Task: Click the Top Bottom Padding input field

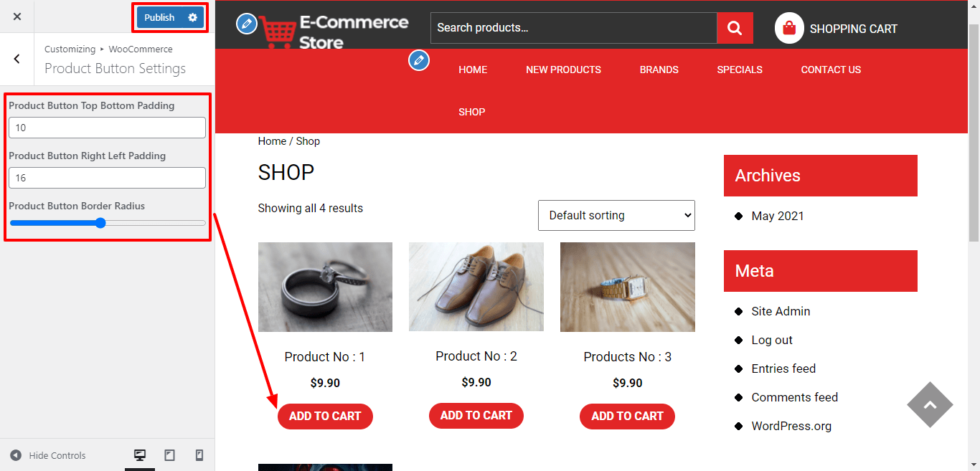Action: coord(107,128)
